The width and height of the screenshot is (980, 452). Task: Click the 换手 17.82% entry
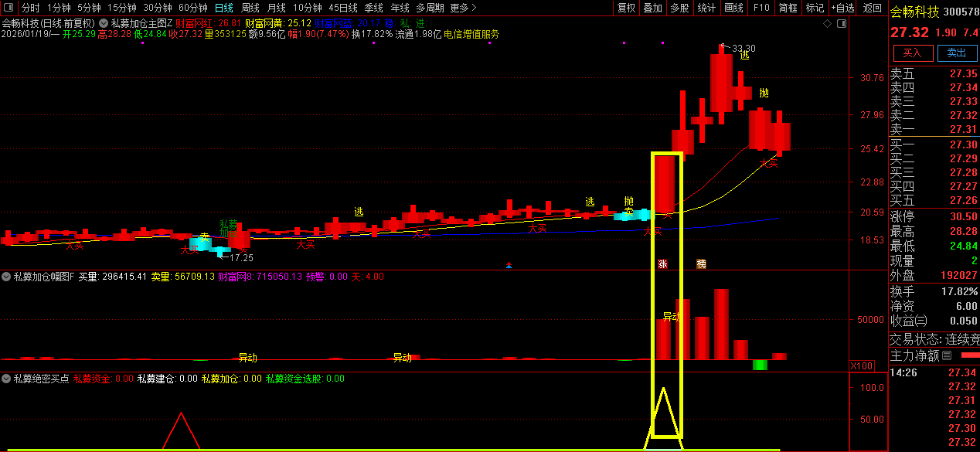point(934,291)
